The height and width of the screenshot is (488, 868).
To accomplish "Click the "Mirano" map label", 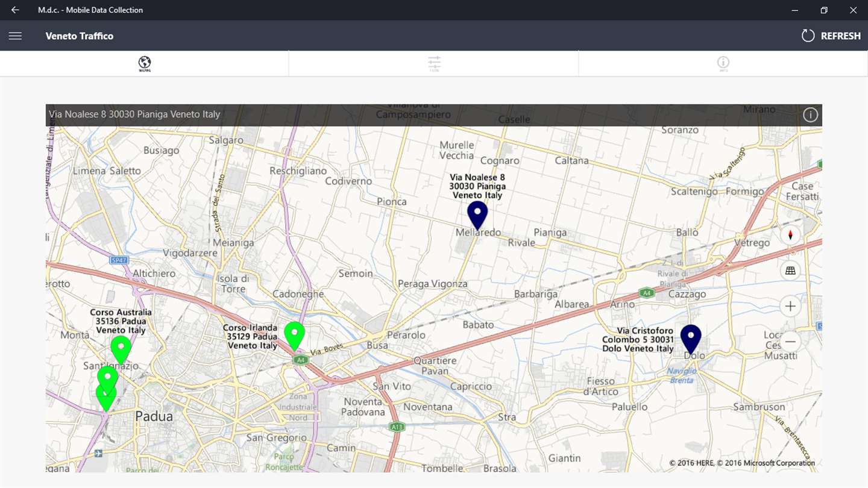I will tap(759, 109).
